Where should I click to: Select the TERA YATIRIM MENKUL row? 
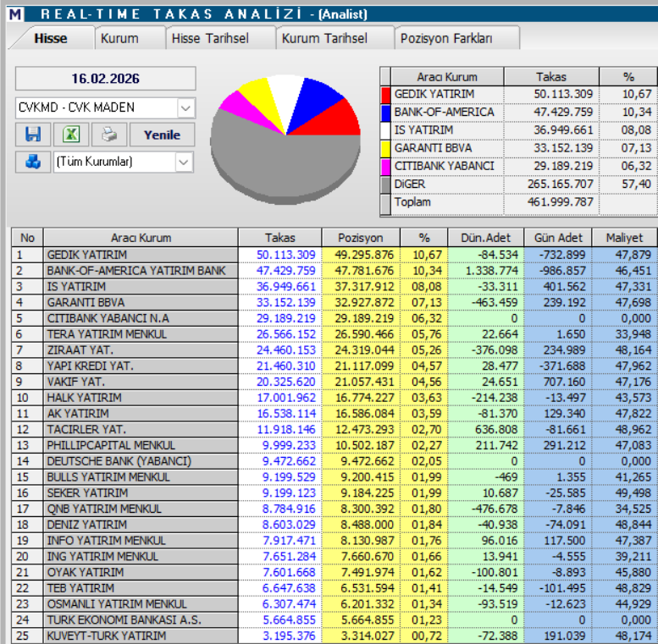click(335, 334)
